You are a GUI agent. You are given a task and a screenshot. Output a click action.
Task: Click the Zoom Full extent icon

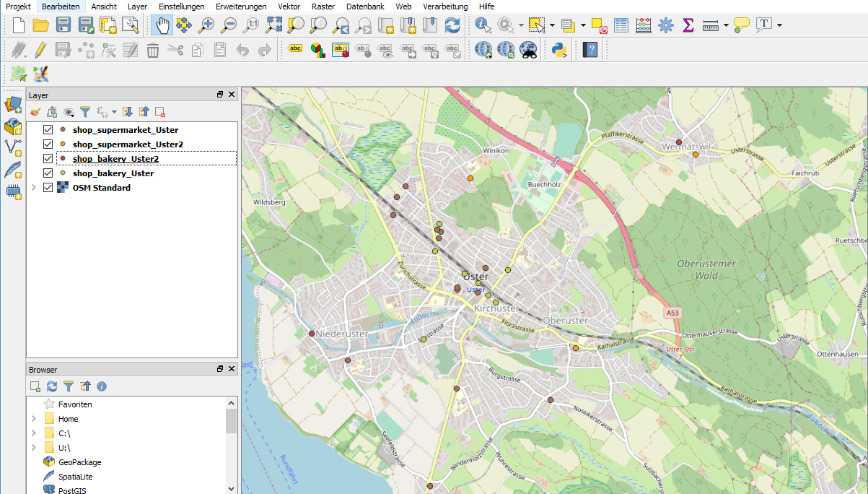point(273,25)
